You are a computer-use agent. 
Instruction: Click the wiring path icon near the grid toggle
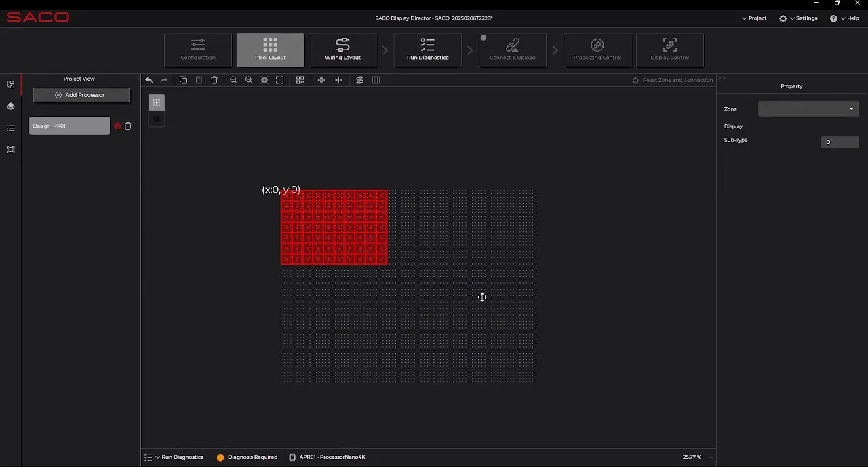click(359, 80)
